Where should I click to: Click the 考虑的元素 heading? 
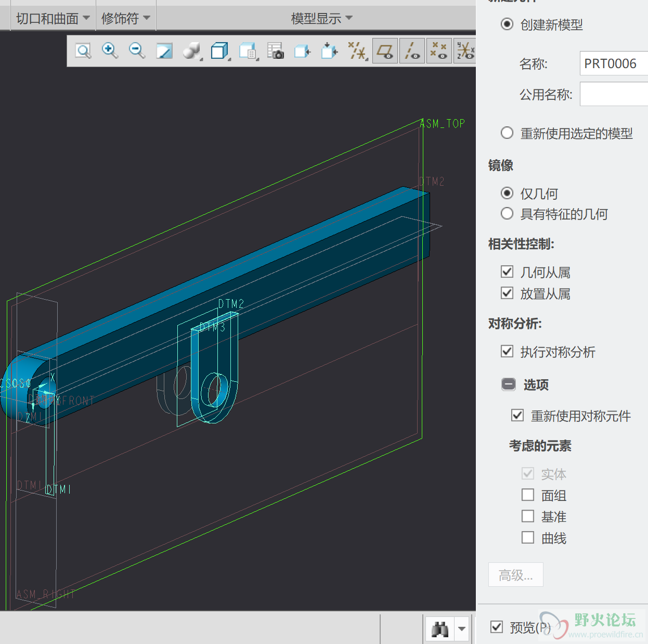click(540, 446)
